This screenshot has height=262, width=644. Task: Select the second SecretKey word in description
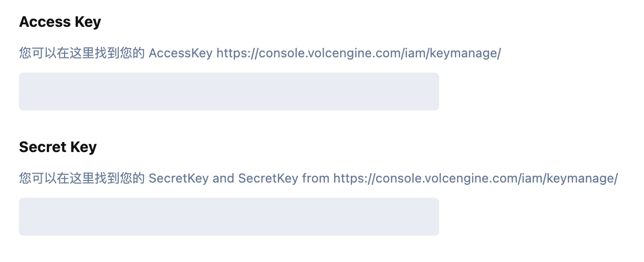click(x=268, y=178)
